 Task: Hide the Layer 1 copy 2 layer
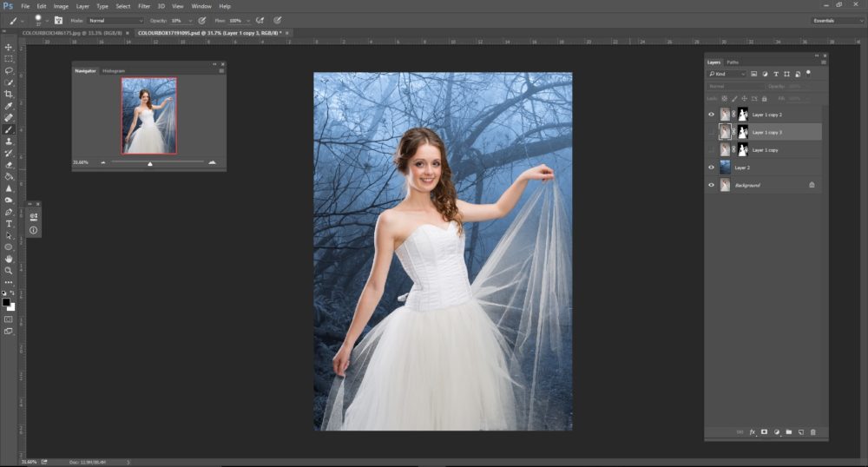(x=712, y=115)
